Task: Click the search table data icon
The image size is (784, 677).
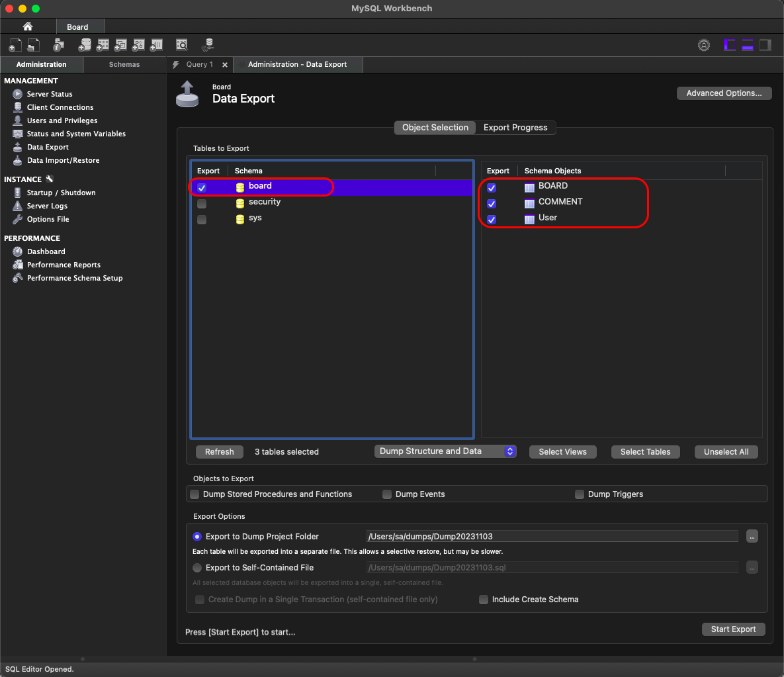Action: (182, 45)
